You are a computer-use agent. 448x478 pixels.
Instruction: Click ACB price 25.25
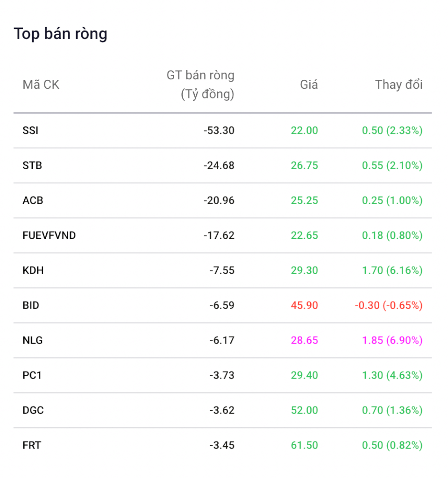click(x=304, y=201)
